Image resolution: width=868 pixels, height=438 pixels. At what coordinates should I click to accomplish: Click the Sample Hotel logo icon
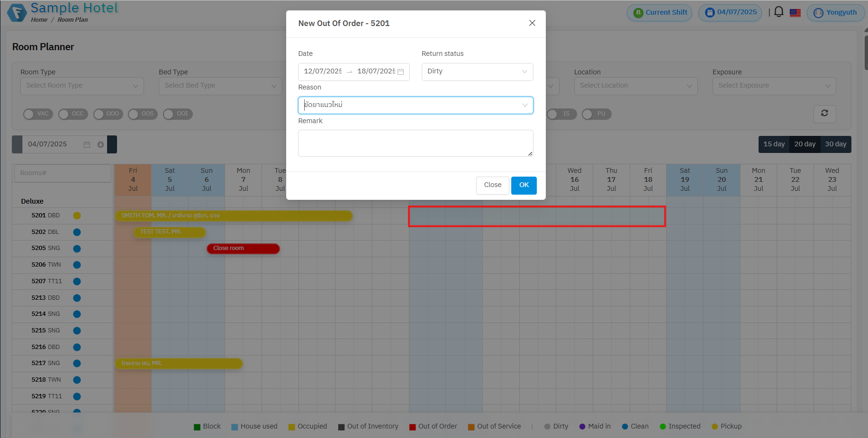click(x=17, y=13)
